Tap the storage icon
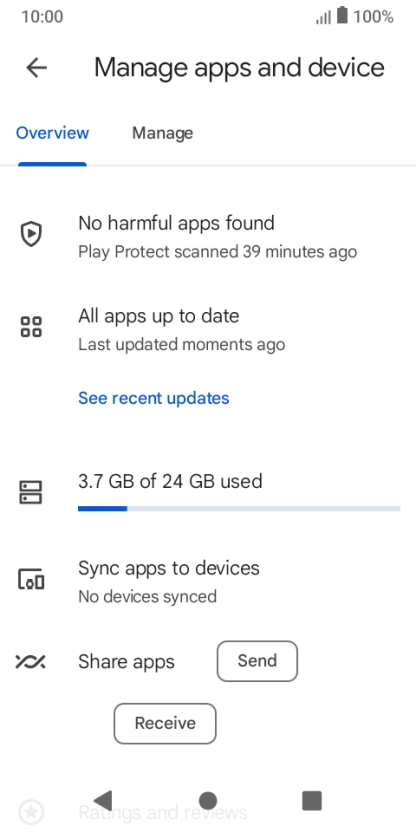This screenshot has width=416, height=832. pyautogui.click(x=31, y=492)
